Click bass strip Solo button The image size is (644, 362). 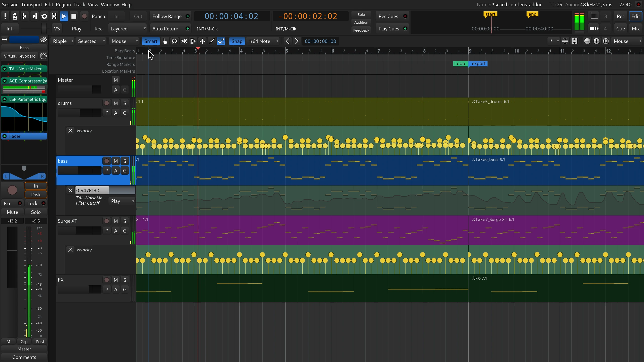tap(36, 212)
